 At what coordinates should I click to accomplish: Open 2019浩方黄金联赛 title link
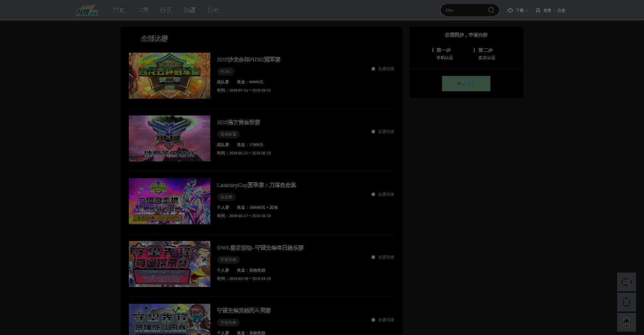(238, 122)
